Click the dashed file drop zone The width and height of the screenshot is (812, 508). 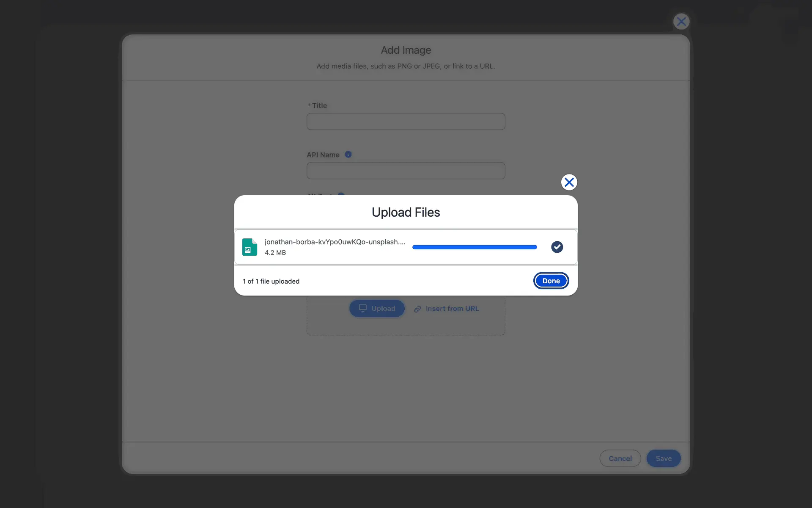coord(406,326)
